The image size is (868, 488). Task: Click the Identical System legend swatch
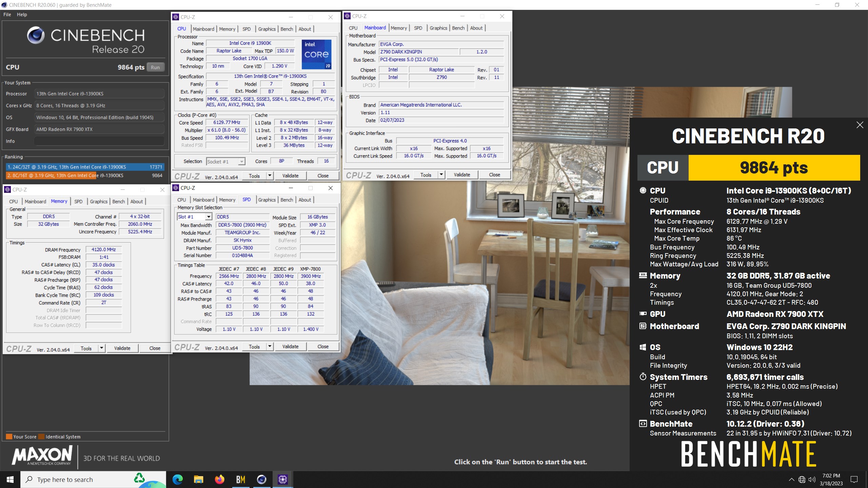click(x=41, y=436)
